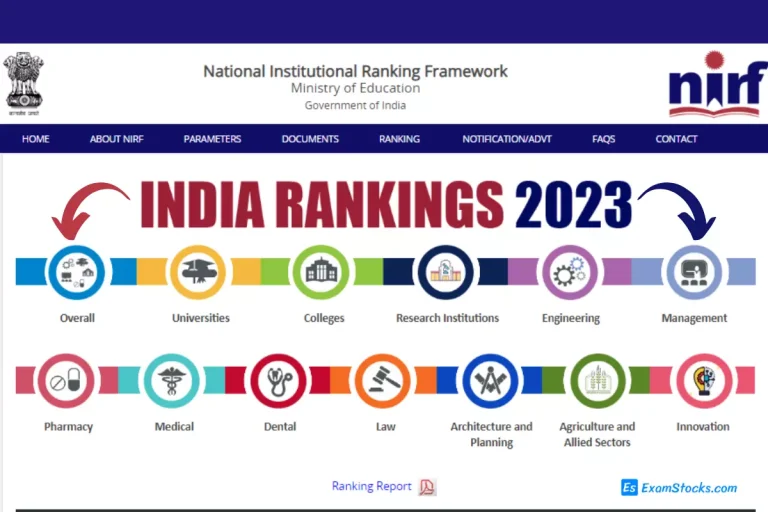Open the Universities graduation cap icon

198,272
